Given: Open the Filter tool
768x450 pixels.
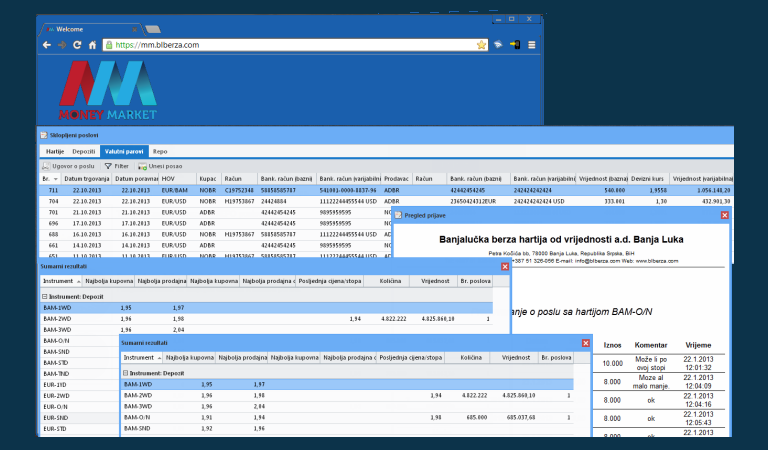Looking at the screenshot, I should 117,166.
